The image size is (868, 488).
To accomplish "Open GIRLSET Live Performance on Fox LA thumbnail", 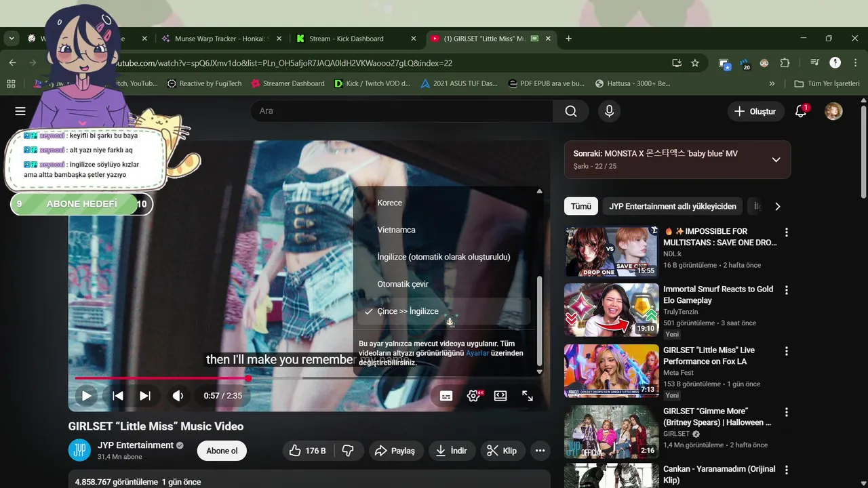I will 612,371.
